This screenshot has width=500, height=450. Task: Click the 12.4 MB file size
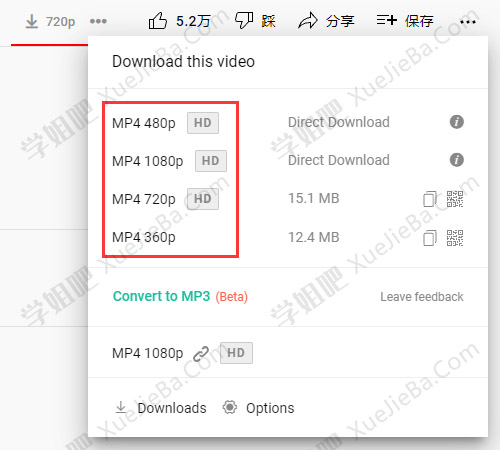coord(314,237)
